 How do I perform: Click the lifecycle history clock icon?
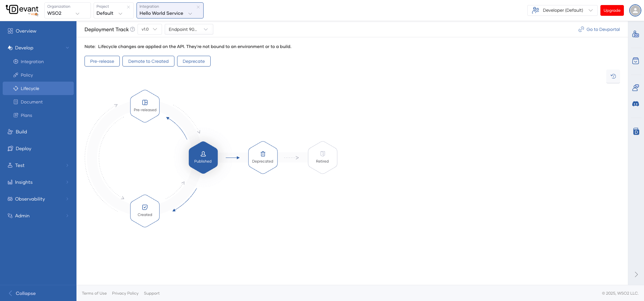(613, 76)
